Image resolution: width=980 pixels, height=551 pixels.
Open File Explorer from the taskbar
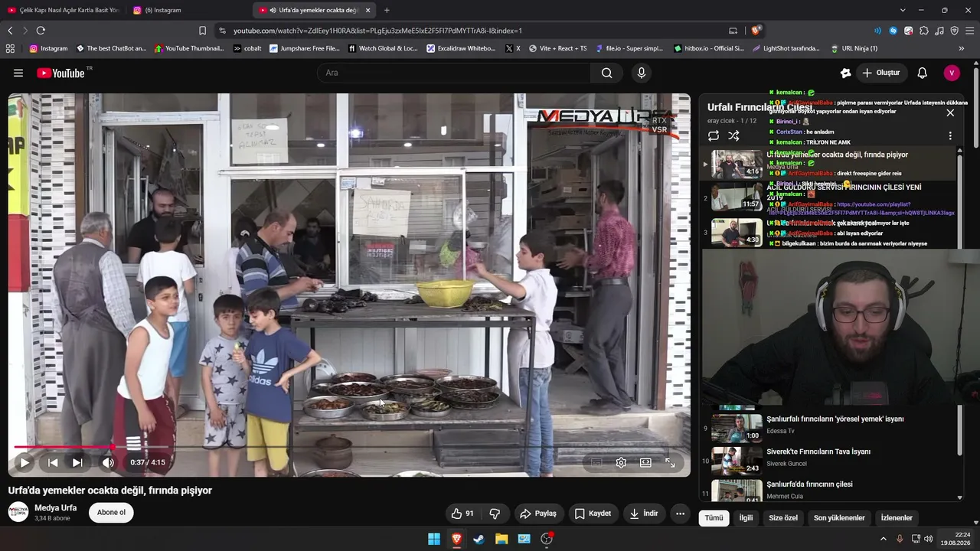point(501,539)
